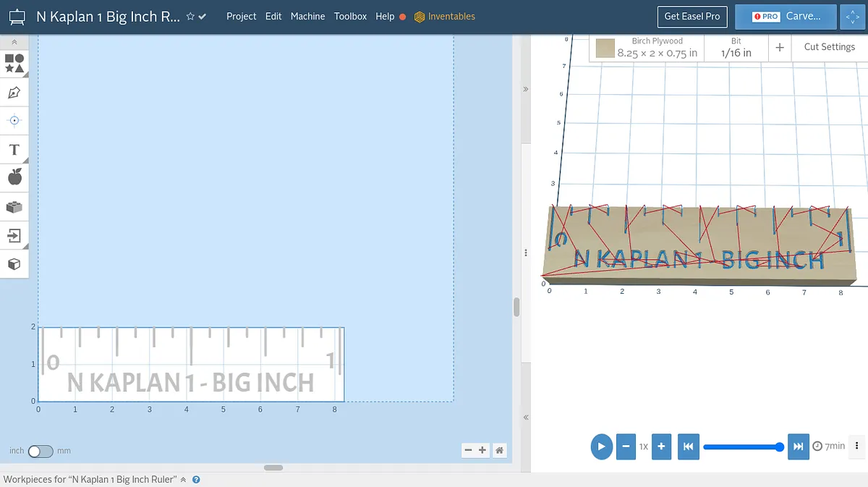Open Birch Plywood material settings
The image size is (868, 487).
657,48
